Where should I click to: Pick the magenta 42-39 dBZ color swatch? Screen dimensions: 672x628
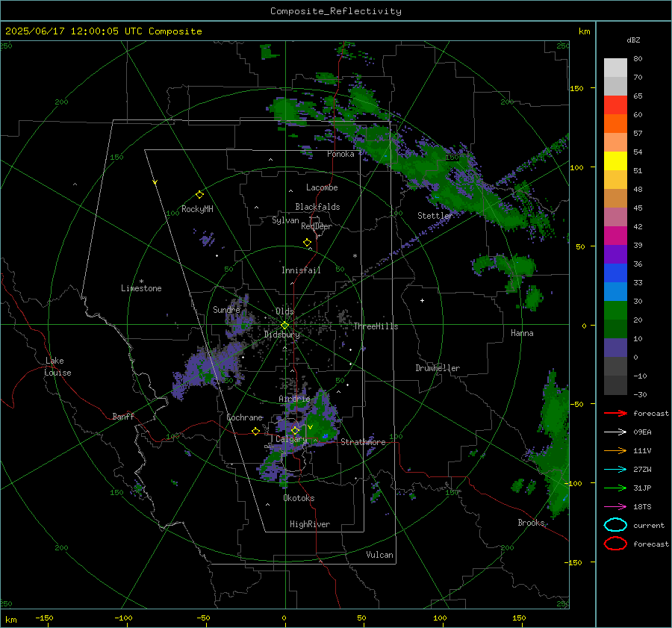615,235
